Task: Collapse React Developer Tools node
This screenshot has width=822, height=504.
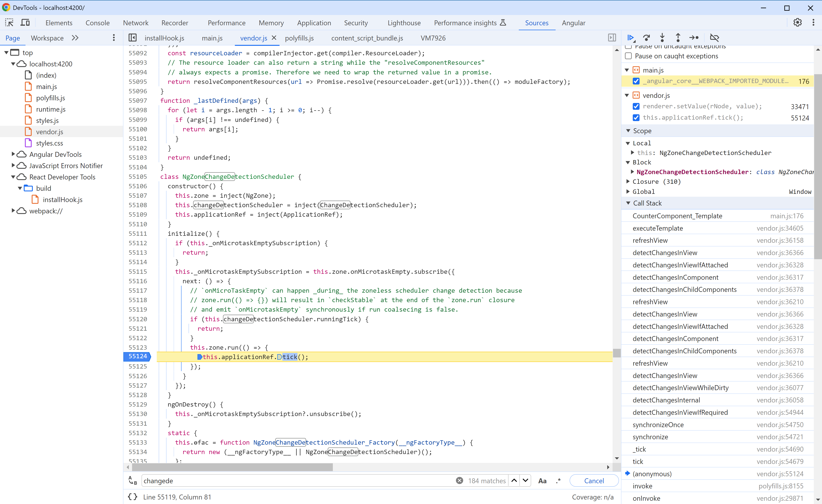Action: click(13, 177)
